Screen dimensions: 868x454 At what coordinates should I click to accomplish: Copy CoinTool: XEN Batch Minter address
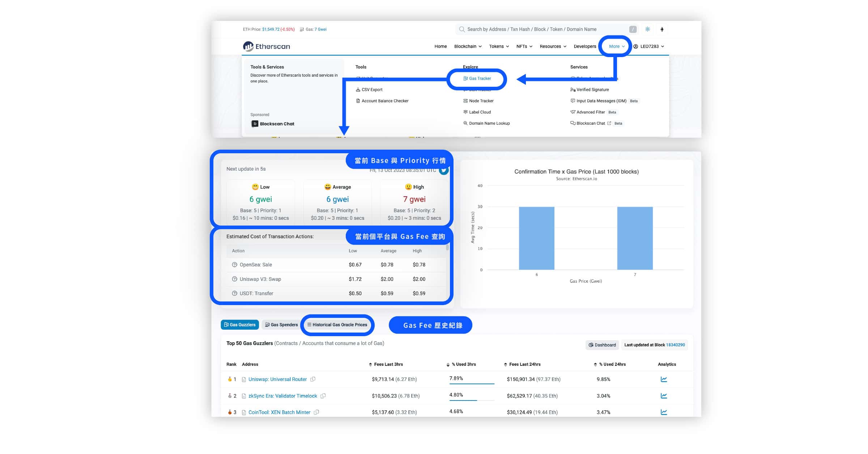pos(316,412)
